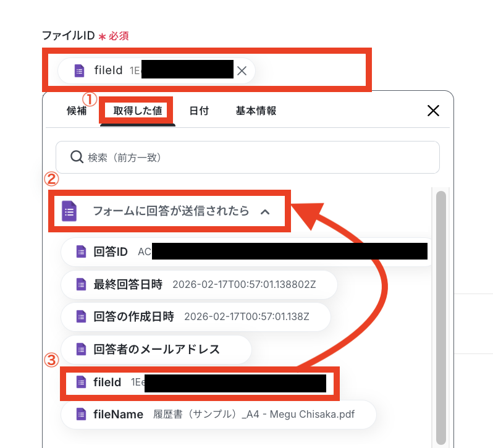Click the vertical scrollbar of value list
493x448 pixels.
(x=441, y=318)
